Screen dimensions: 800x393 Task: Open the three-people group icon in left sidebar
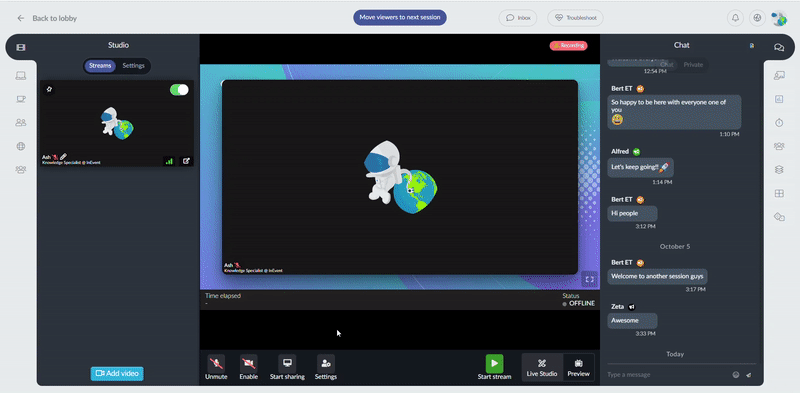pyautogui.click(x=20, y=169)
